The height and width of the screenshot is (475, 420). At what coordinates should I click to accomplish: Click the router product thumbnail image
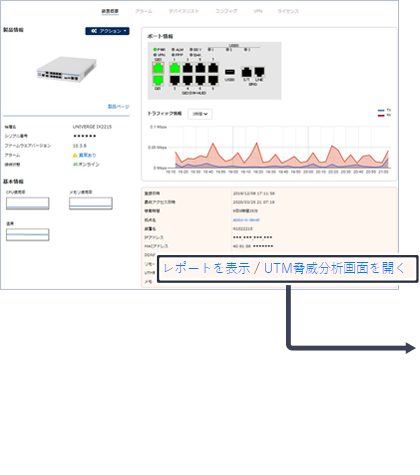pos(67,69)
